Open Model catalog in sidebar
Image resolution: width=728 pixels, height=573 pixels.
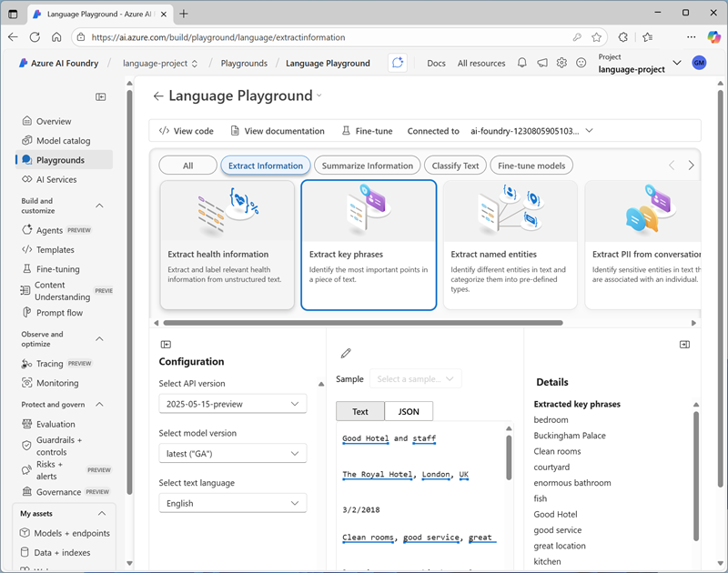[x=63, y=141]
